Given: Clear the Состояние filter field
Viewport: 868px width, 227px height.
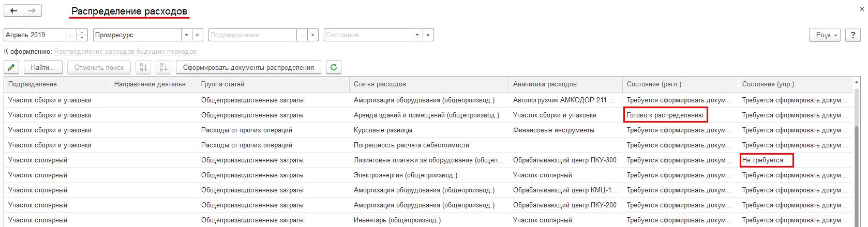Looking at the screenshot, I should (428, 35).
